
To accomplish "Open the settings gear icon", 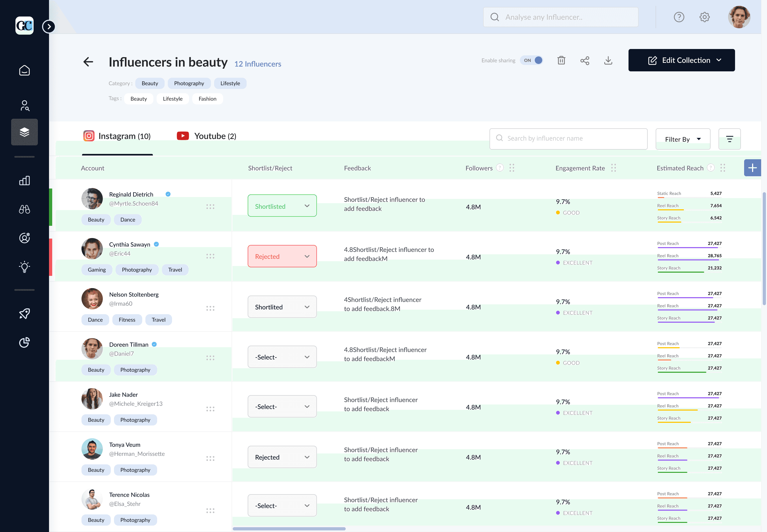I will click(704, 17).
